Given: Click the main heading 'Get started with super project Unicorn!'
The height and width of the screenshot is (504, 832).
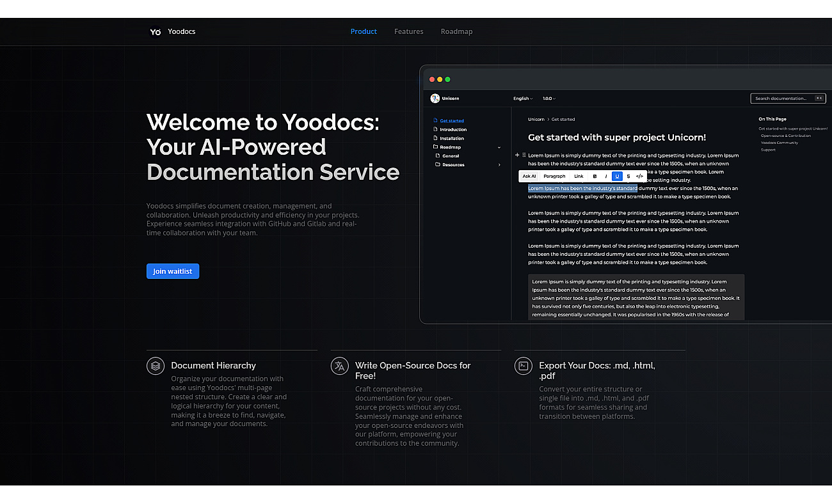Looking at the screenshot, I should tap(617, 138).
